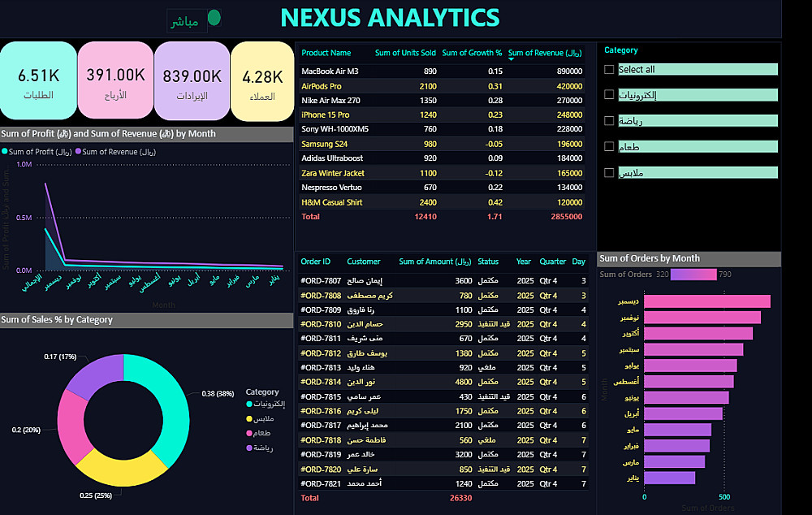The width and height of the screenshot is (812, 515).
Task: Click the نوفمبر bar in orders chart
Action: click(x=702, y=318)
